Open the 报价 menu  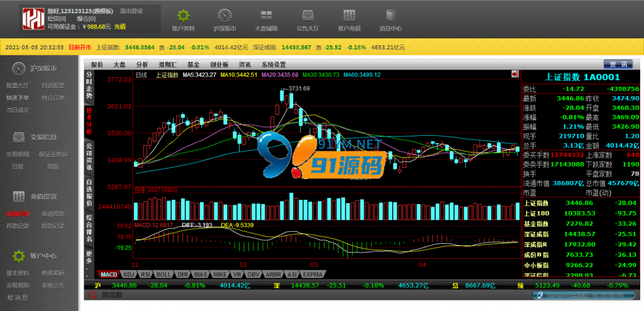97,65
